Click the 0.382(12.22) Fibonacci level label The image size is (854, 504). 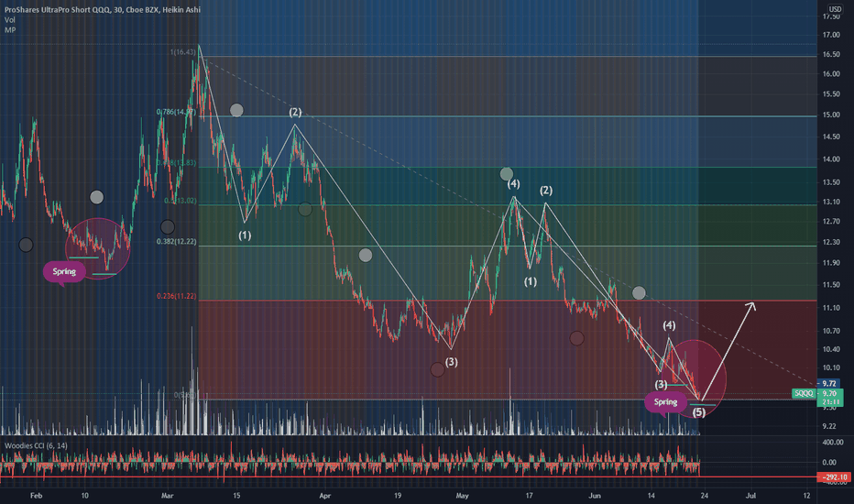[177, 241]
